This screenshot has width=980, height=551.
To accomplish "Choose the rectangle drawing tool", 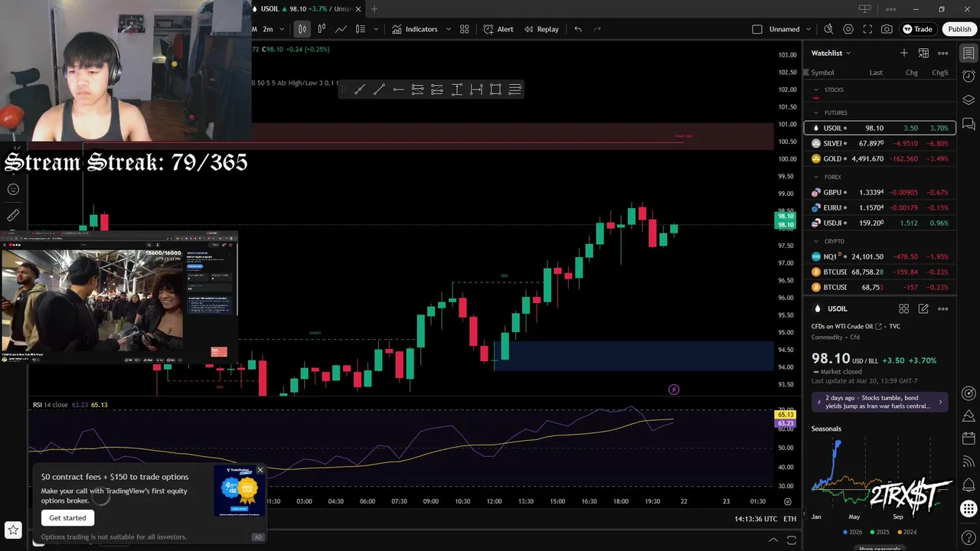I will pos(495,90).
